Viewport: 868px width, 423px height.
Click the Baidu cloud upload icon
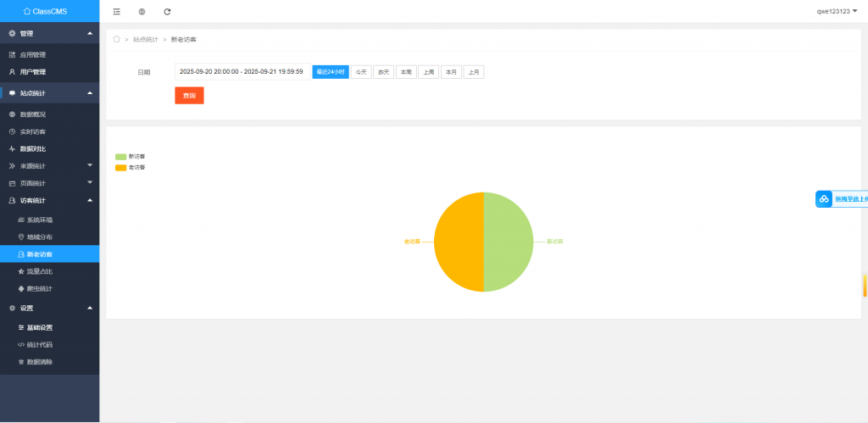824,199
